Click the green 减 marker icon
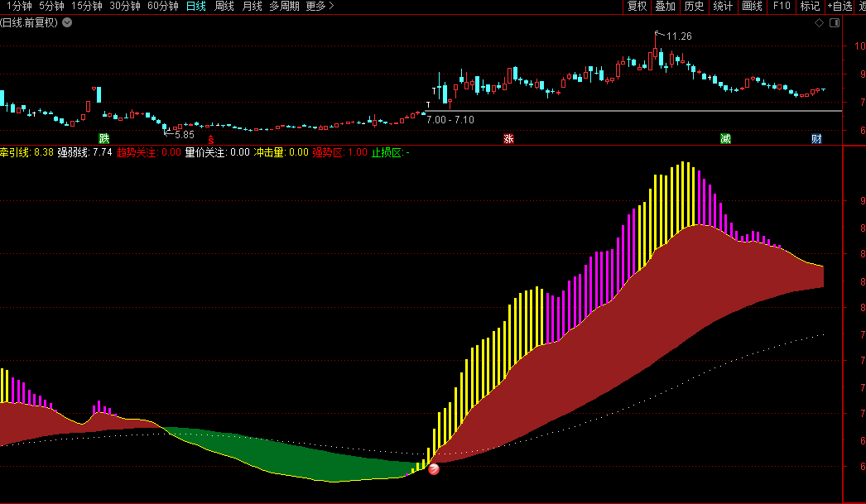 click(725, 138)
